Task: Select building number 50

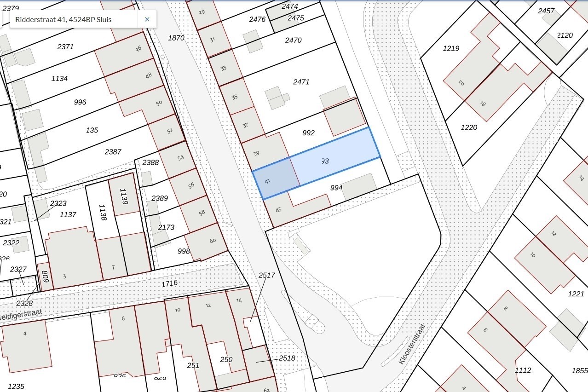Action: 159,103
